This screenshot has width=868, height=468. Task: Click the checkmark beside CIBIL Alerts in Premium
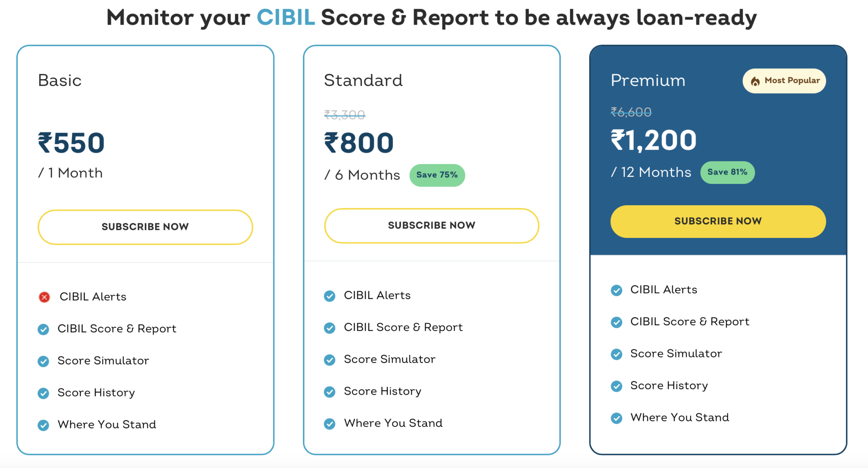click(x=617, y=290)
